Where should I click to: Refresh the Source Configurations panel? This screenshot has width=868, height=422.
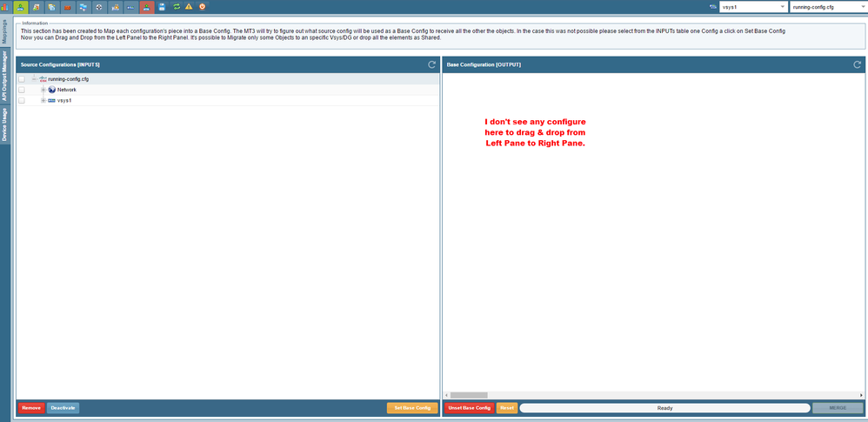[x=431, y=64]
